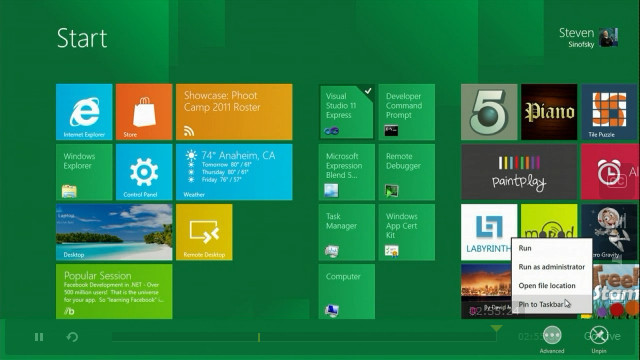Click the replay circular arrow button
Viewport: 640px width, 360px height.
pos(72,337)
